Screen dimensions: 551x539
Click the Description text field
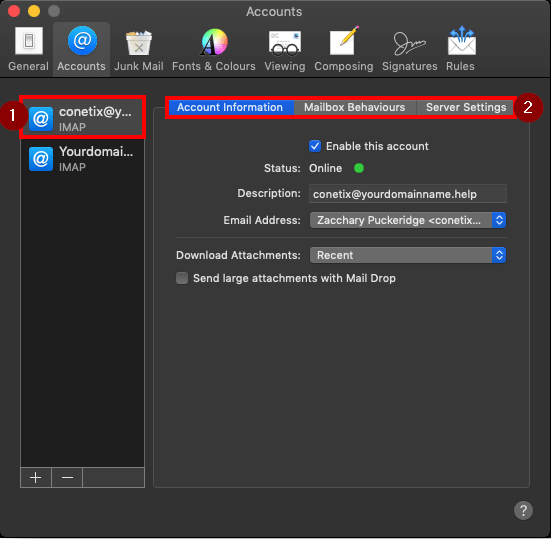(408, 194)
